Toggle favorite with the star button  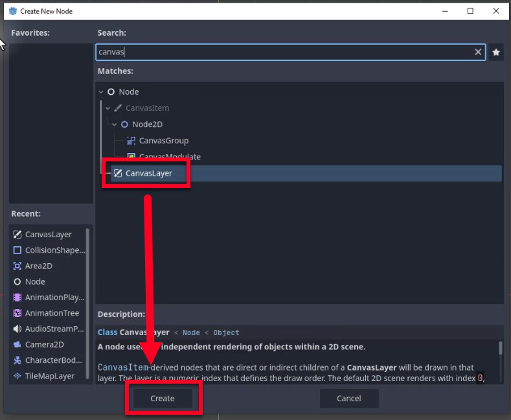496,52
